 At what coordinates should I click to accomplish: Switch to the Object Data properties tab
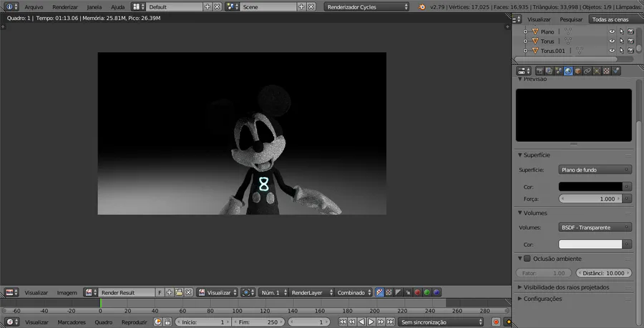click(597, 71)
